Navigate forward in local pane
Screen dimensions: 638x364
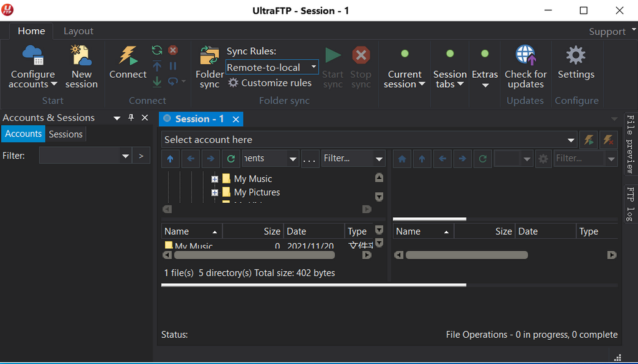[x=211, y=159]
